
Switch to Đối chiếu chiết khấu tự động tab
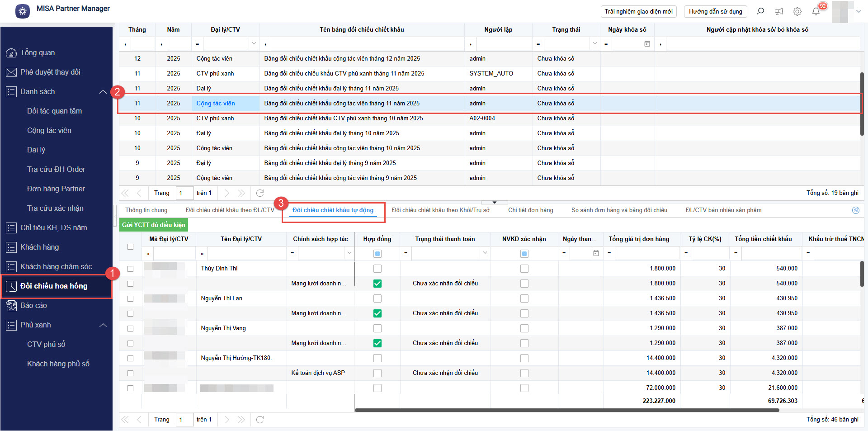pos(333,210)
